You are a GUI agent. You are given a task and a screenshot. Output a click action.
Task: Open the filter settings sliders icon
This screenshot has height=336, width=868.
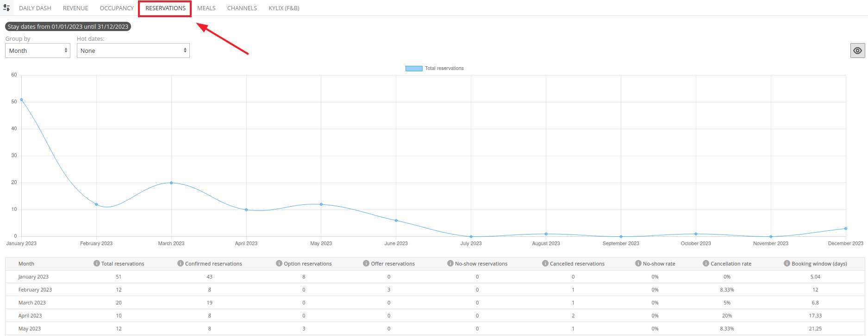[6, 8]
